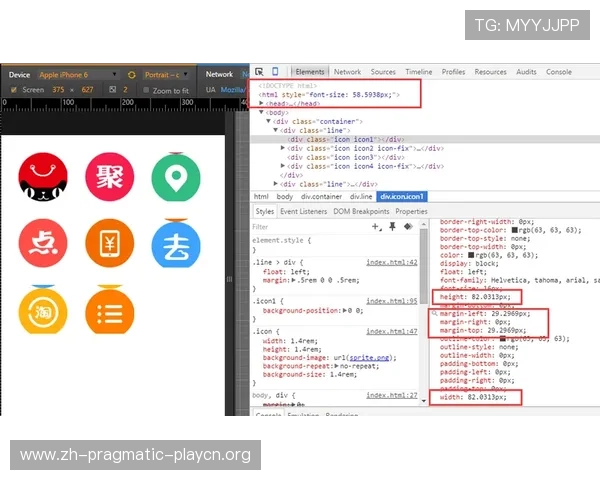The height and width of the screenshot is (480, 600).
Task: Click the color rgb(63, 63, 63) swatch
Action: [471, 255]
